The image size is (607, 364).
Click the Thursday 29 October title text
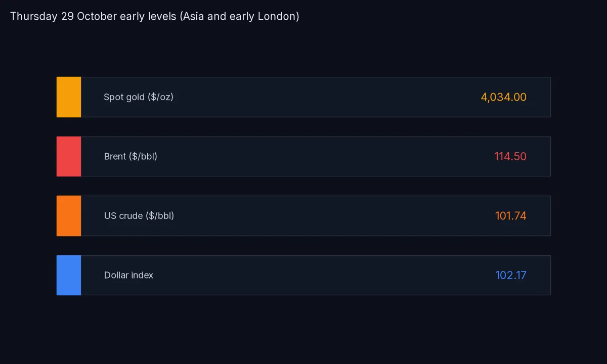[155, 17]
